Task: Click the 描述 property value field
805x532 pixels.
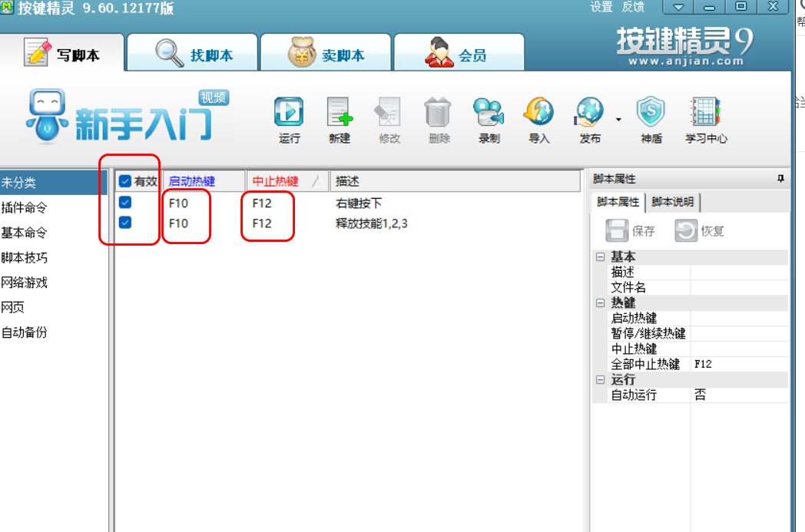Action: pyautogui.click(x=739, y=272)
